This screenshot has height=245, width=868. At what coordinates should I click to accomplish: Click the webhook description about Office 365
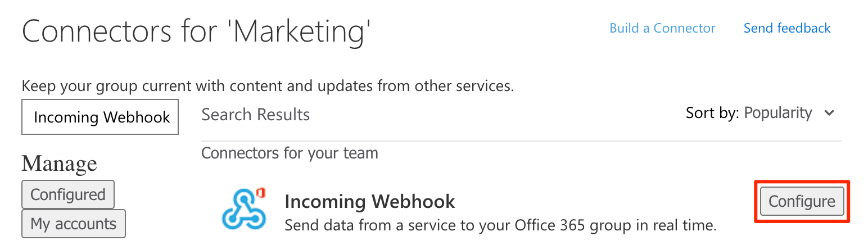500,225
